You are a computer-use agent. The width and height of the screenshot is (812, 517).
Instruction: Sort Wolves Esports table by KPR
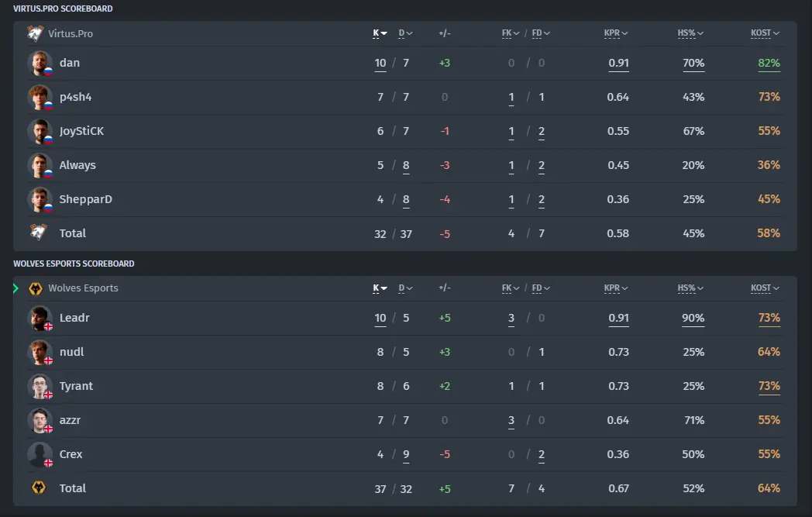pos(616,288)
